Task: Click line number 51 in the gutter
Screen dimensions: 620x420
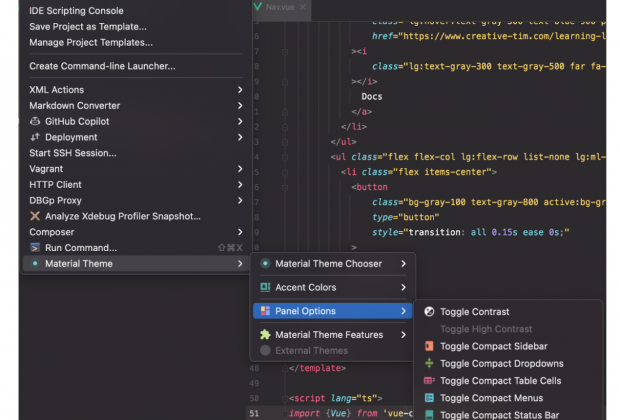Action: click(254, 413)
